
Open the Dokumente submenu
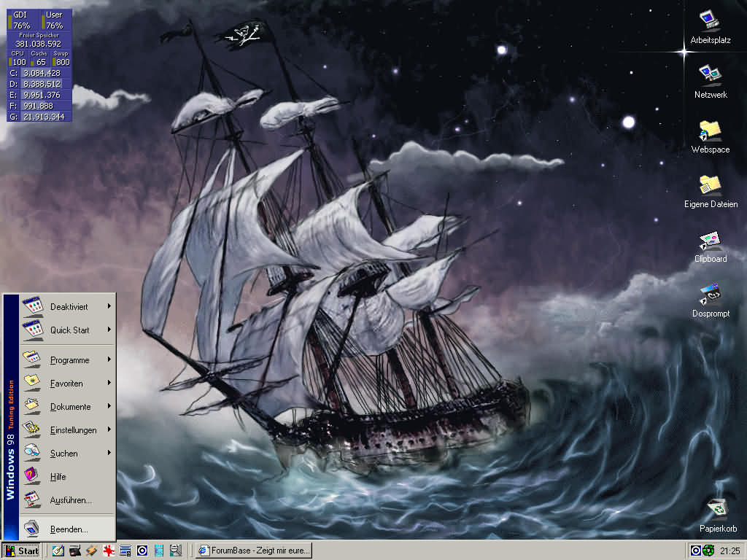point(67,407)
